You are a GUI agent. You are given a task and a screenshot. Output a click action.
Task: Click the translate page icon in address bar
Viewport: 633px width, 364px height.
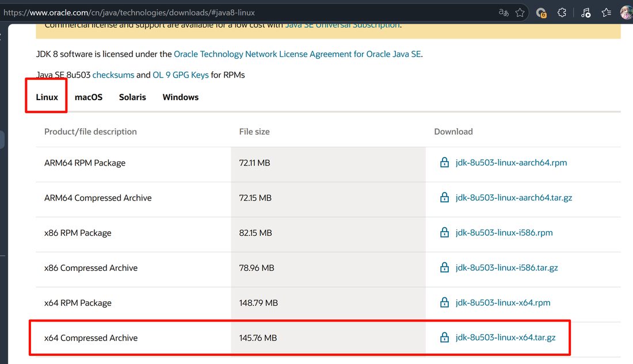click(x=504, y=13)
